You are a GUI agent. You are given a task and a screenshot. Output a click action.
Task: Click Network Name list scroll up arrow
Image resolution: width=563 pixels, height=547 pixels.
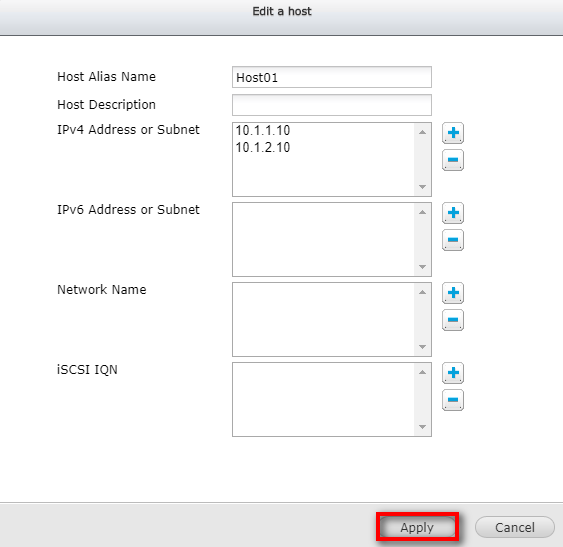pos(423,292)
